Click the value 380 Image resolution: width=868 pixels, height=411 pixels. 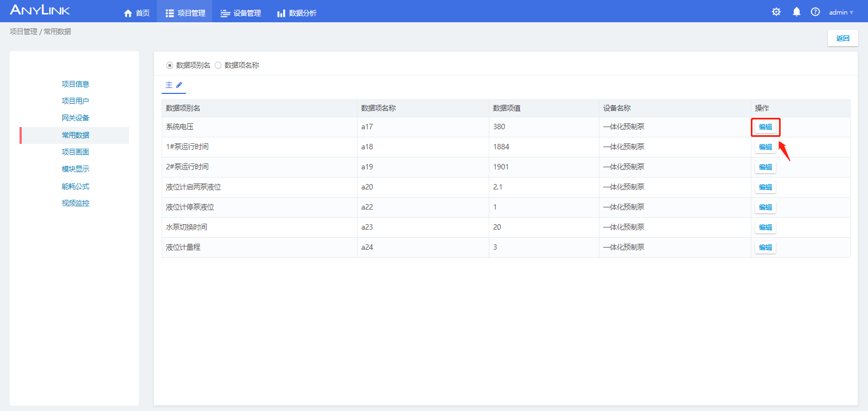tap(499, 127)
